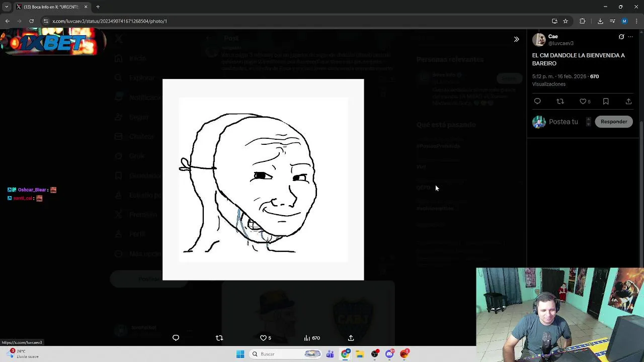Share post using right panel share icon

(628, 102)
